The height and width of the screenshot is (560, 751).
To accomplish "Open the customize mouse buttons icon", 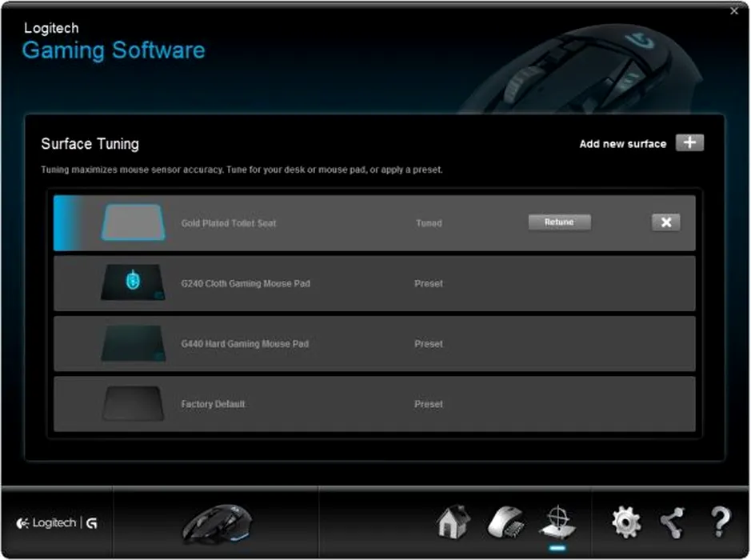I will (x=505, y=523).
